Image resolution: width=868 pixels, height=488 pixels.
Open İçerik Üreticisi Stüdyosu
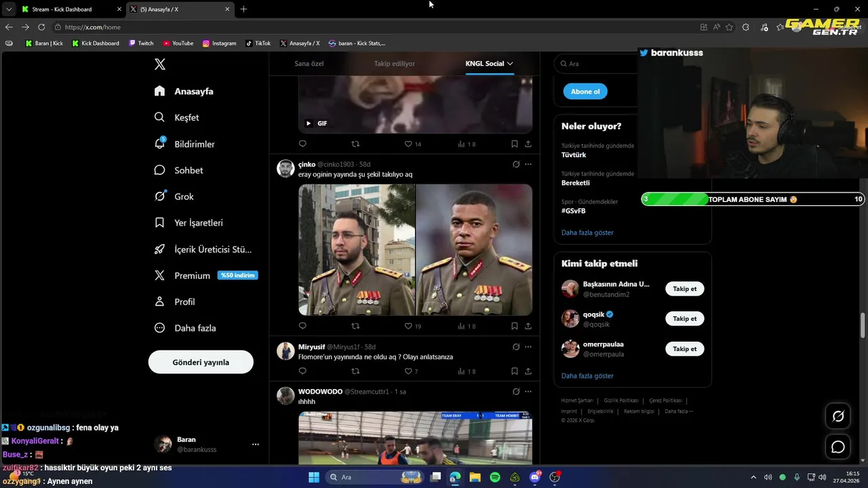(203, 249)
